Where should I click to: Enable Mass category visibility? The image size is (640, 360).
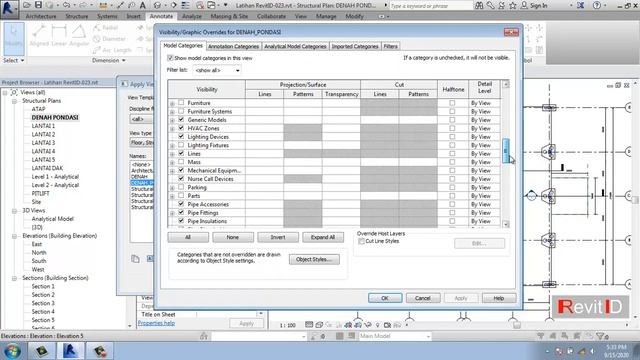181,162
